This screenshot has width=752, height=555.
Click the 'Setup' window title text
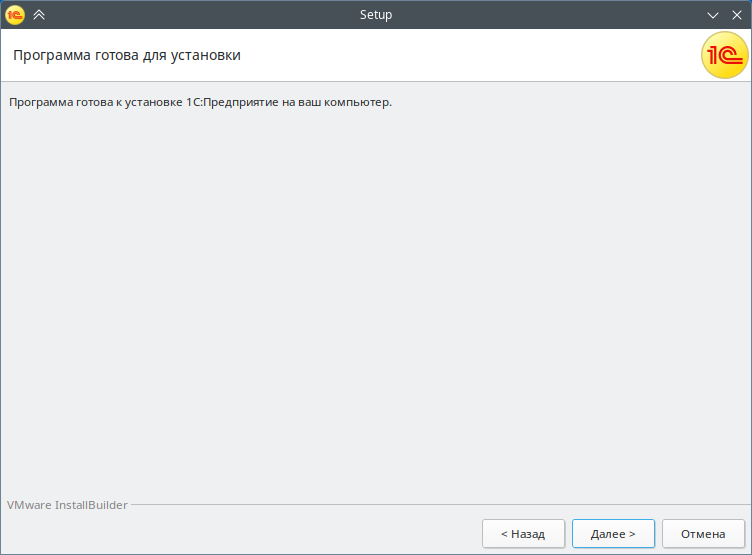pyautogui.click(x=376, y=15)
